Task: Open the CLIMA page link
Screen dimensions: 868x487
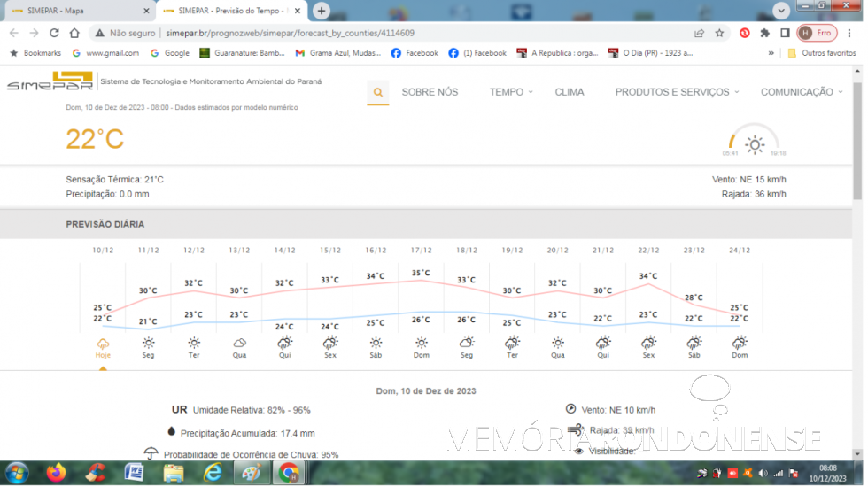Action: (x=570, y=92)
